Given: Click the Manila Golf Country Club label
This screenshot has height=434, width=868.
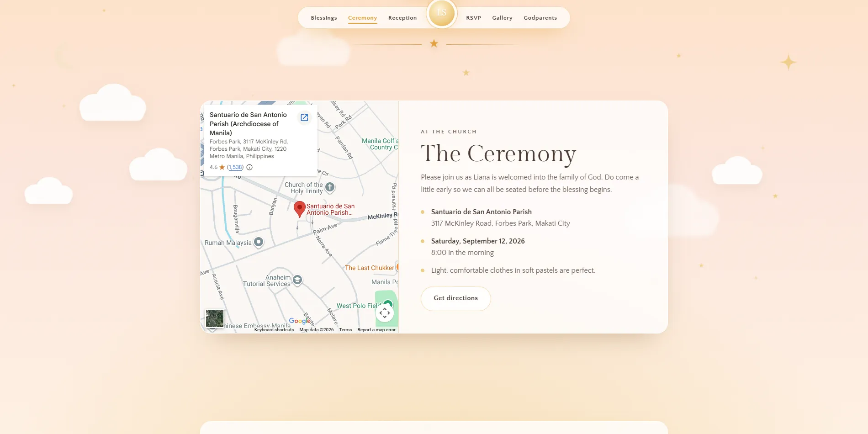Looking at the screenshot, I should tap(380, 144).
